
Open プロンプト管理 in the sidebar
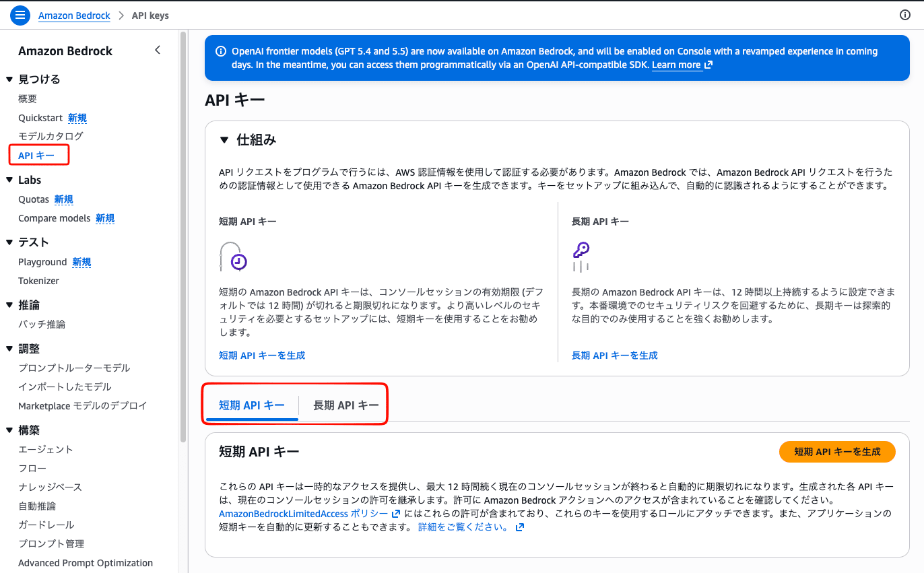point(51,543)
